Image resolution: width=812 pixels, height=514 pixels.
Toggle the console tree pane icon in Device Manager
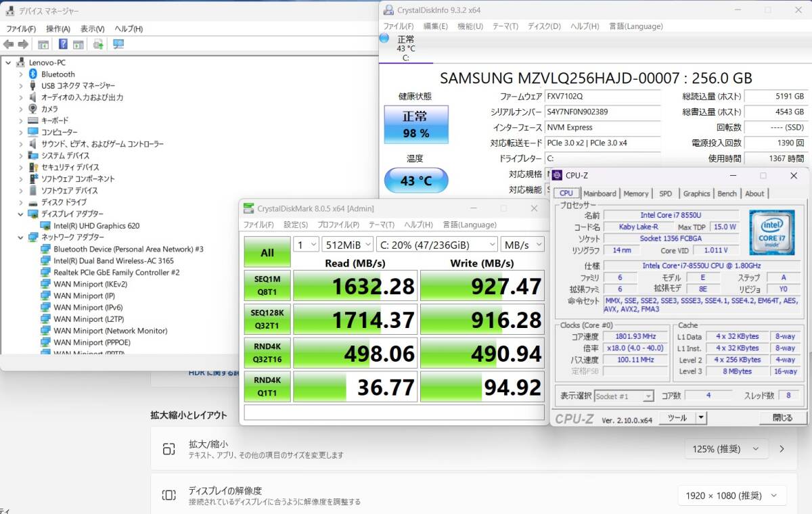tap(43, 45)
